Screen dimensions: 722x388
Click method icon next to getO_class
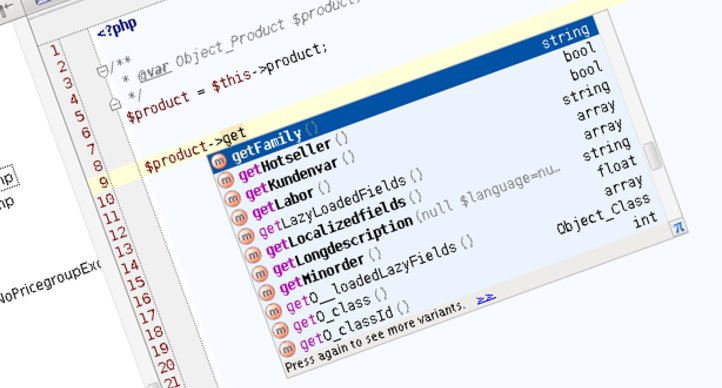tap(279, 330)
